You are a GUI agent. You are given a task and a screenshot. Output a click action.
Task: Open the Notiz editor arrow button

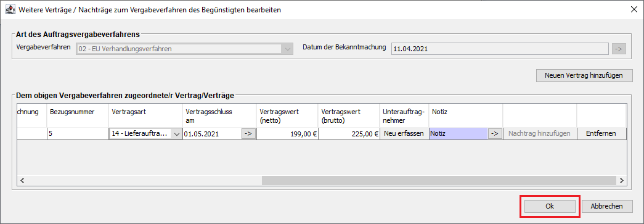click(x=495, y=133)
